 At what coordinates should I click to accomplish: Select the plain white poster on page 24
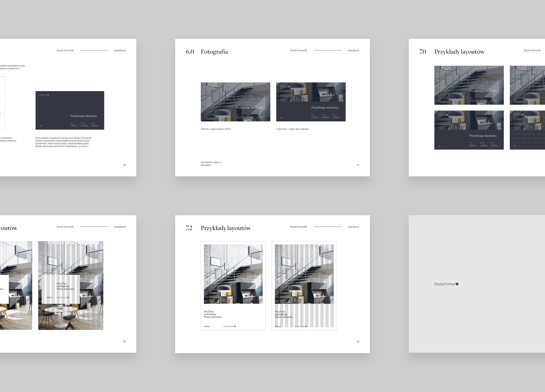tap(233, 286)
